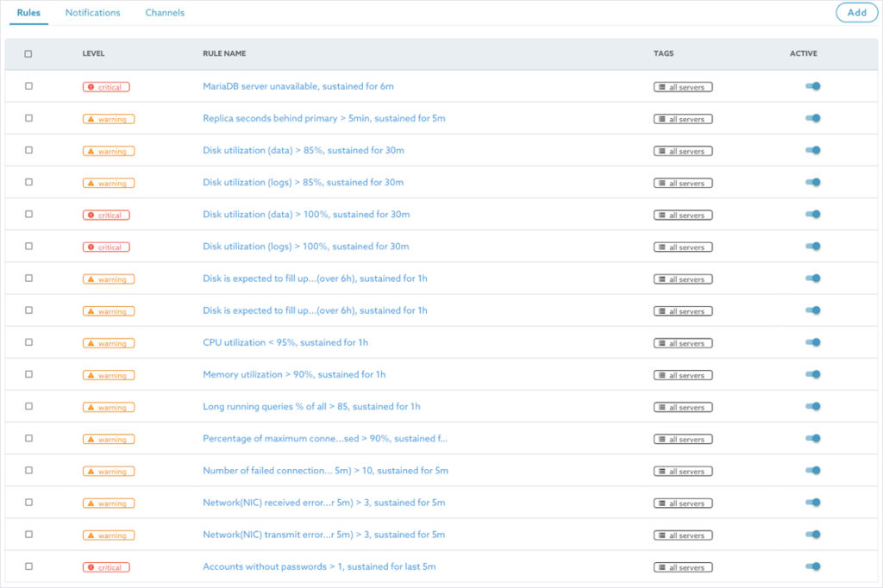Image resolution: width=883 pixels, height=588 pixels.
Task: Sort by the Level column header
Action: pos(93,53)
